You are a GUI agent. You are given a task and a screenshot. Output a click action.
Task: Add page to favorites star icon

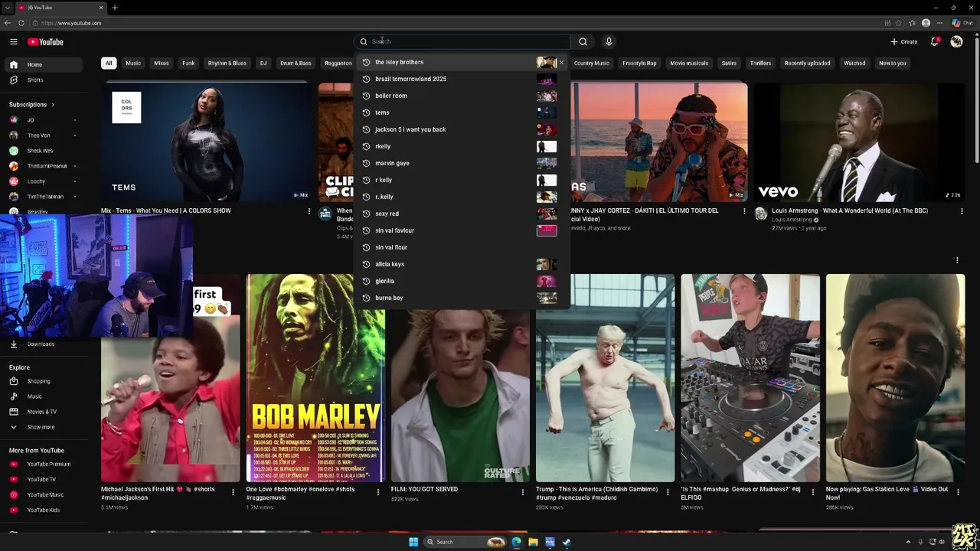pos(898,23)
